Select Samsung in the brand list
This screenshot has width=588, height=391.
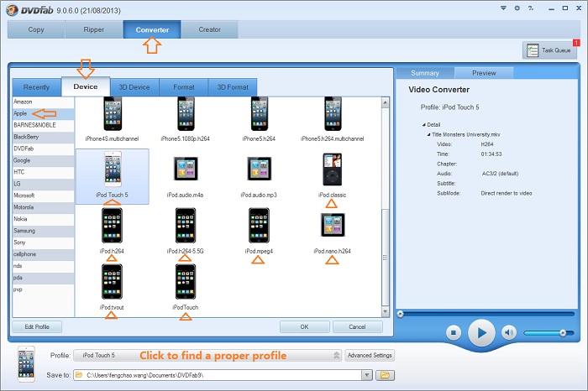[43, 231]
